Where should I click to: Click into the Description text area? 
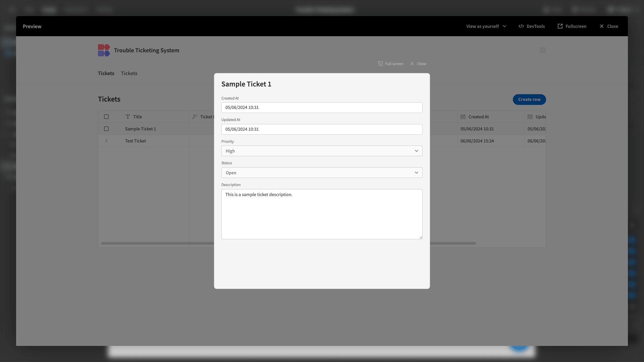(x=322, y=214)
